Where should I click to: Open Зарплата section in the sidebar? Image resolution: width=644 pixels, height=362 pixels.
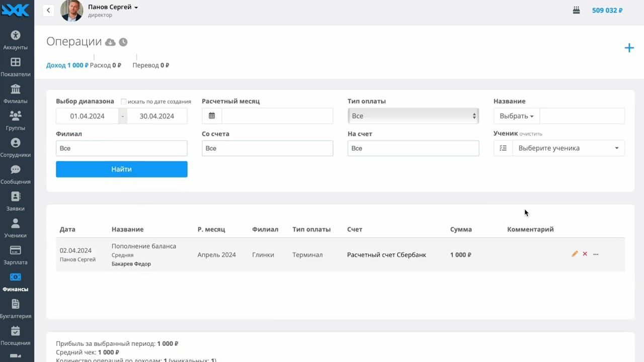click(x=16, y=255)
